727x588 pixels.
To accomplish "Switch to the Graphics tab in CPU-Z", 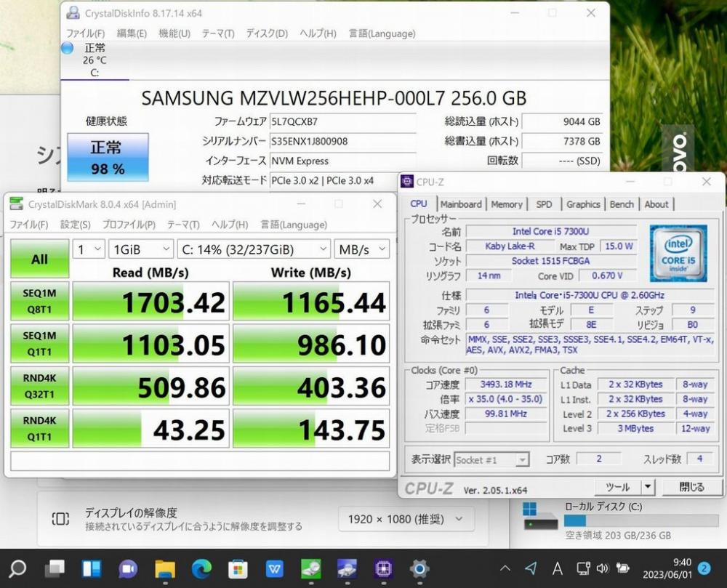I will coord(583,204).
